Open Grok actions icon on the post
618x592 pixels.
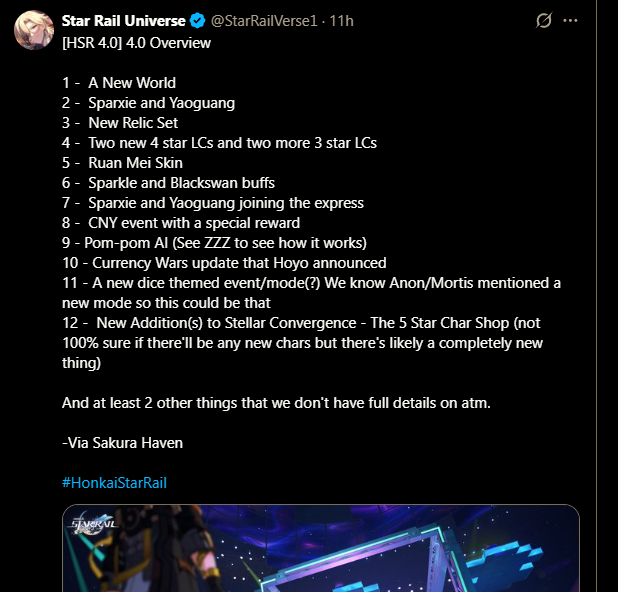pyautogui.click(x=545, y=20)
